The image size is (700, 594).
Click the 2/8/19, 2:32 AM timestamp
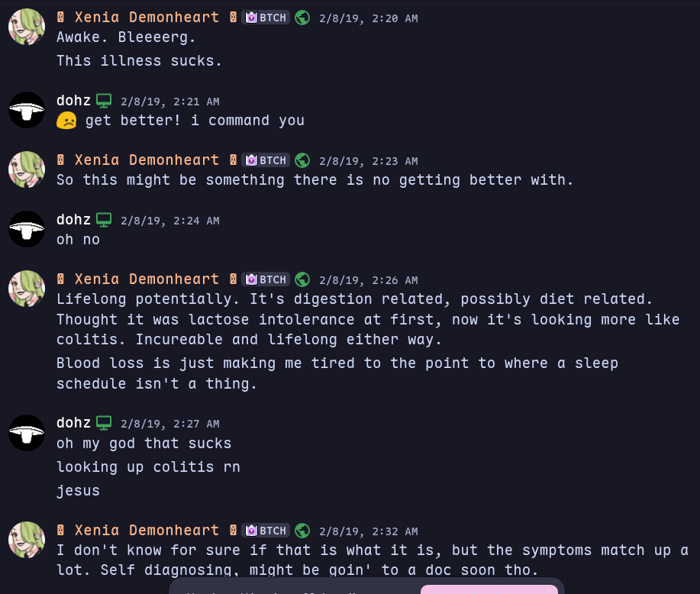tap(368, 531)
